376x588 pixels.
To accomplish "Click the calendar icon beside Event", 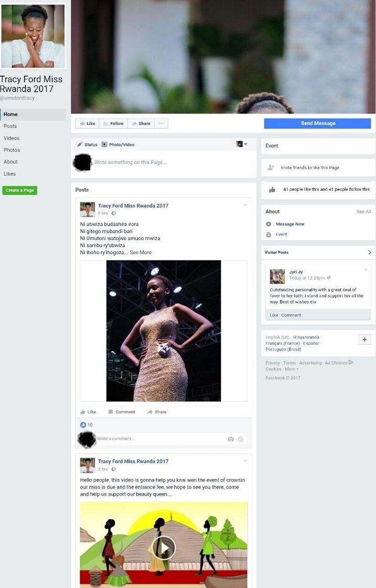I will pyautogui.click(x=268, y=234).
